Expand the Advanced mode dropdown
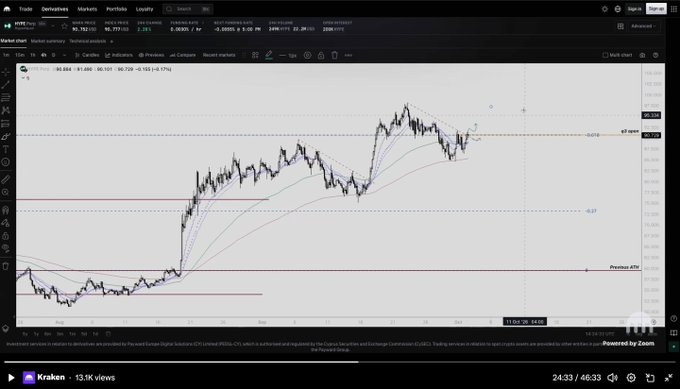This screenshot has height=389, width=680. [643, 26]
